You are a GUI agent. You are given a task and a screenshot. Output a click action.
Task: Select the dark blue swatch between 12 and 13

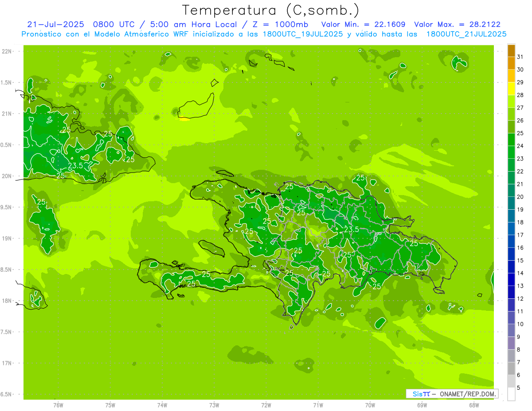[x=511, y=292]
